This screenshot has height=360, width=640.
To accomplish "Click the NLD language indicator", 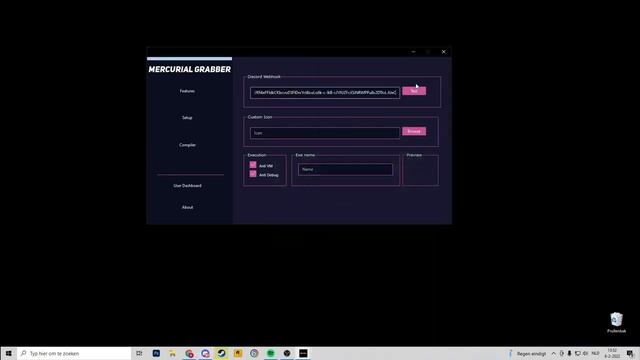I will 596,353.
